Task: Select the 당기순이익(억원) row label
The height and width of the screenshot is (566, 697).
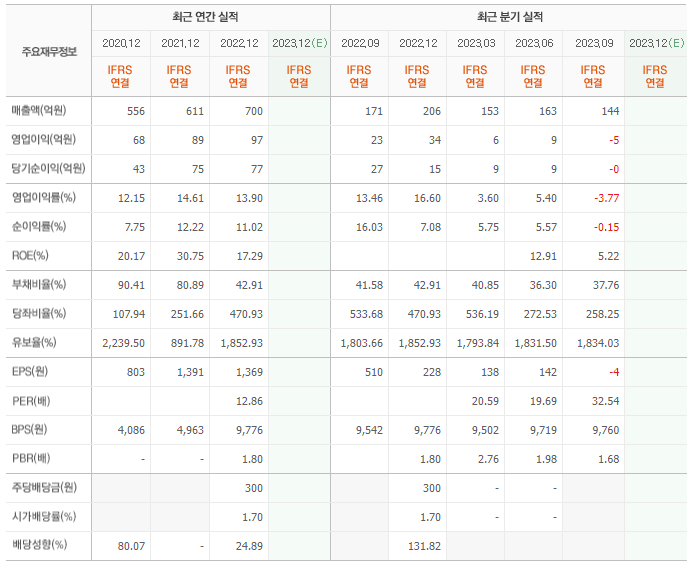Action: [48, 169]
